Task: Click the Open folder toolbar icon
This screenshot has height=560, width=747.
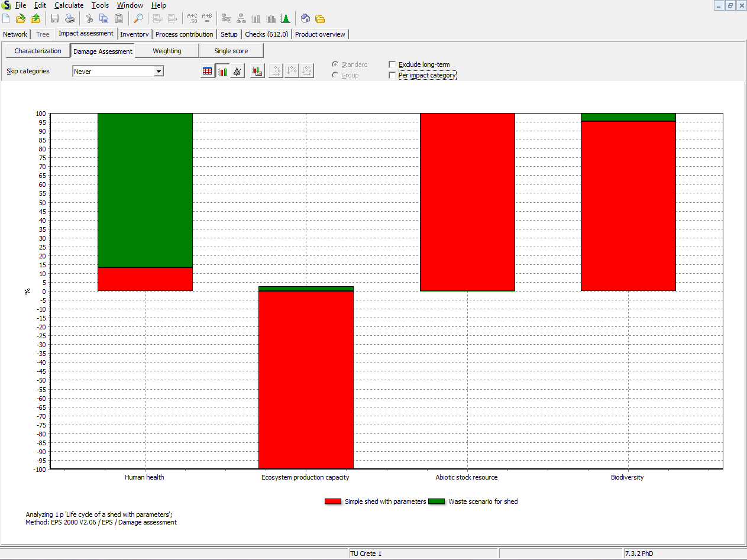Action: pyautogui.click(x=21, y=18)
